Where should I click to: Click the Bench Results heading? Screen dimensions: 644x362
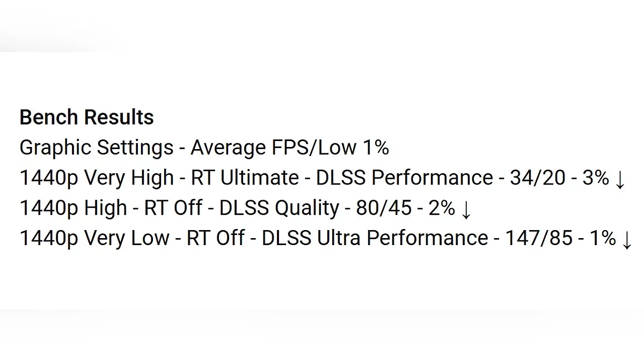pos(86,117)
